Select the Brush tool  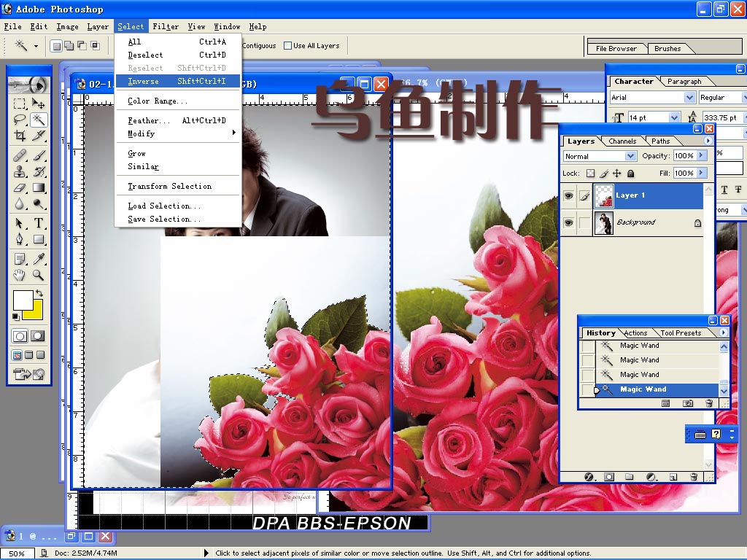38,155
